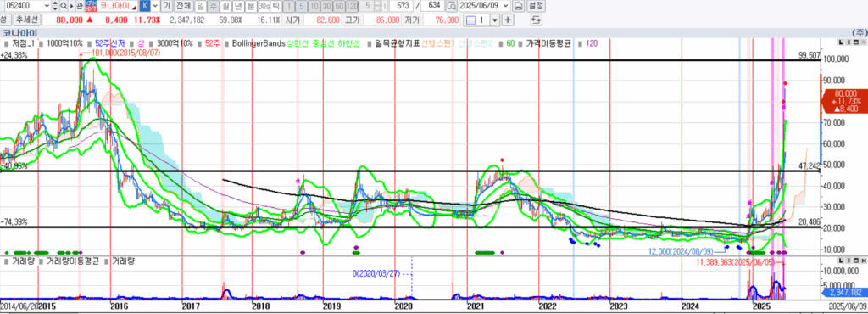Screen dimensions: 868x314
Task: Click the 추세선 trendline button
Action: point(27,20)
